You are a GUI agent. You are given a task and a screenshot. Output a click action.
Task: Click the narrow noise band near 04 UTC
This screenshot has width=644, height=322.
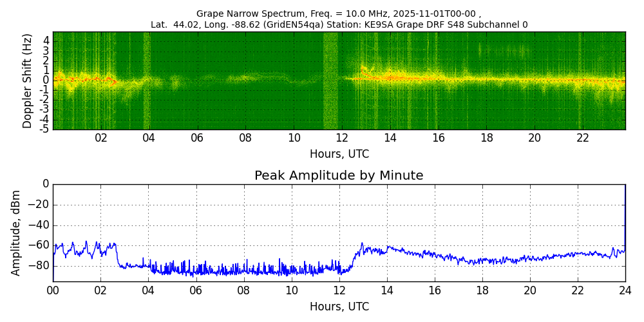coord(147,80)
